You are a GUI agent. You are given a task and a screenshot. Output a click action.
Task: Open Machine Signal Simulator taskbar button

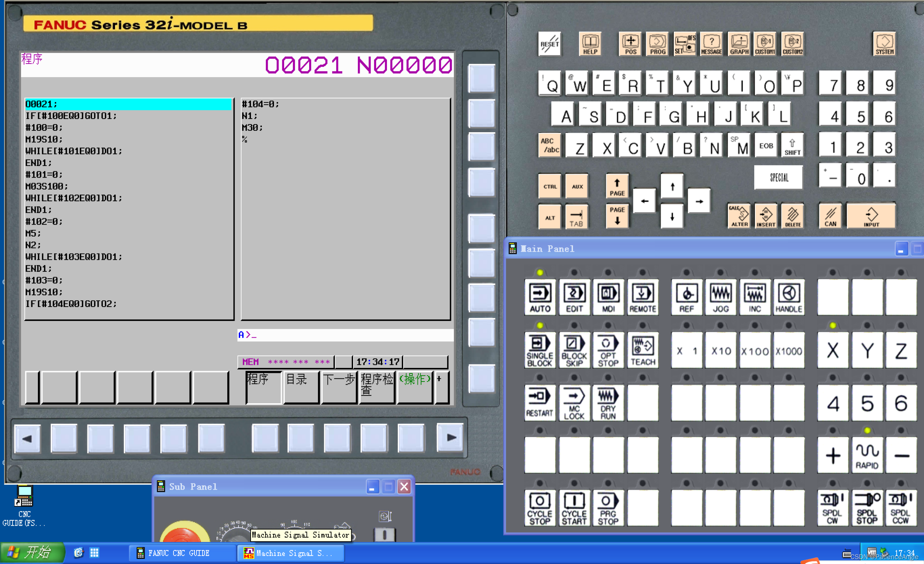[290, 553]
